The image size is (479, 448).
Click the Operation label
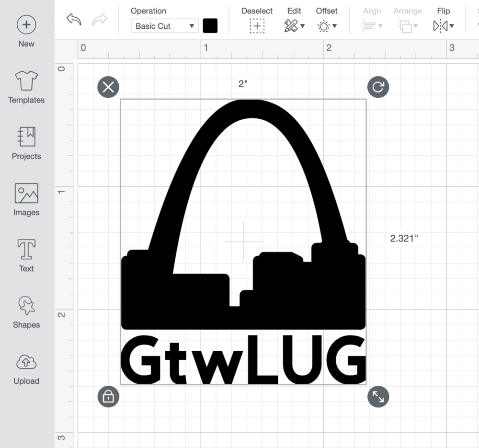click(148, 11)
